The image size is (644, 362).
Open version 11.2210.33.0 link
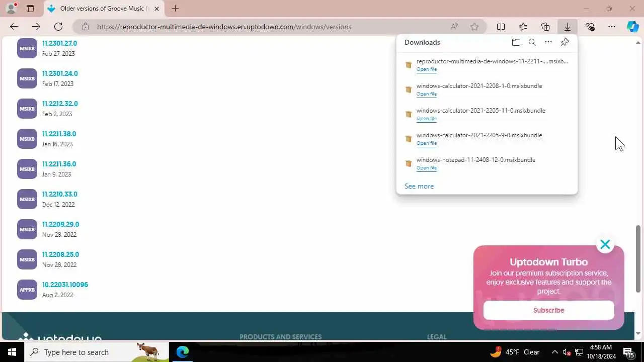click(x=60, y=194)
